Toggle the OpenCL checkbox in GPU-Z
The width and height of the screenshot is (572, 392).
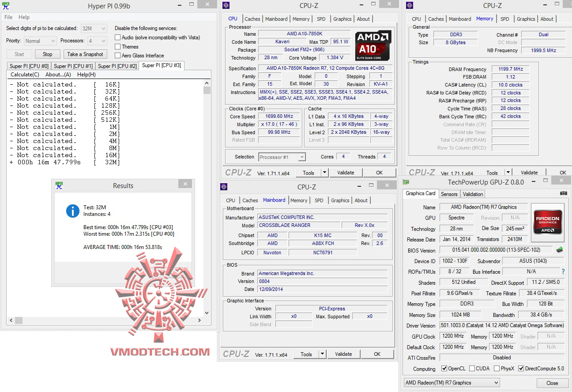pyautogui.click(x=444, y=369)
